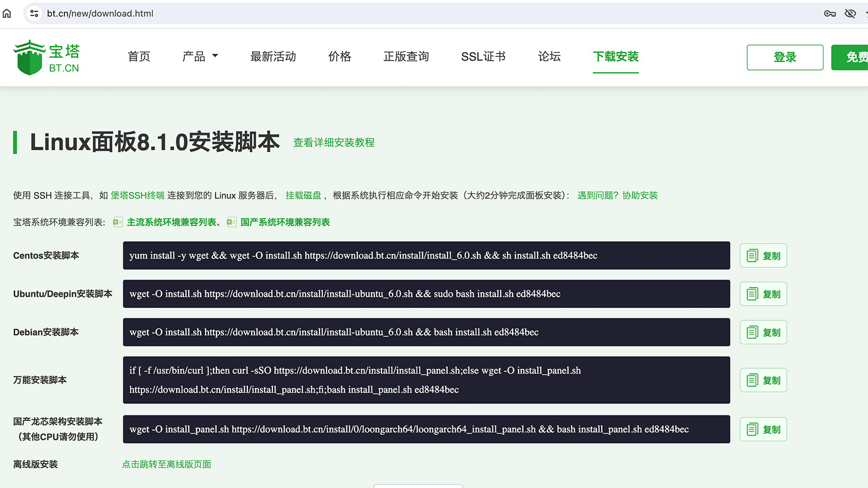This screenshot has height=488, width=868.
Task: Click the 万能安装脚本 label
Action: [x=40, y=380]
